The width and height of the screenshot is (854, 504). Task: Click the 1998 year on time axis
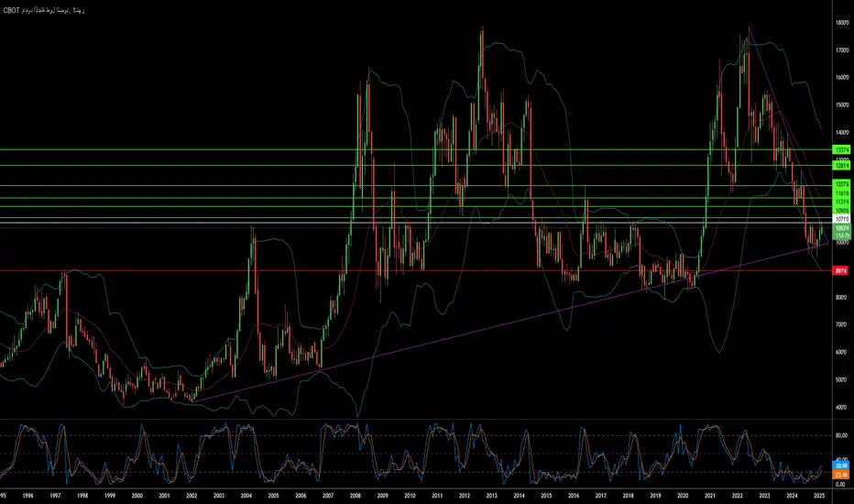click(x=82, y=496)
